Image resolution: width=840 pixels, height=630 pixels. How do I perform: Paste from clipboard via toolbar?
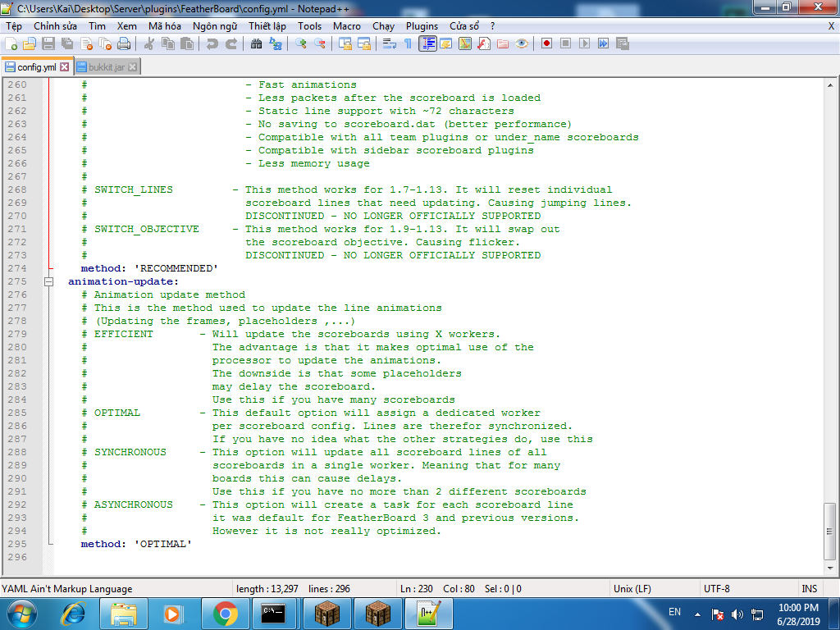click(x=187, y=44)
